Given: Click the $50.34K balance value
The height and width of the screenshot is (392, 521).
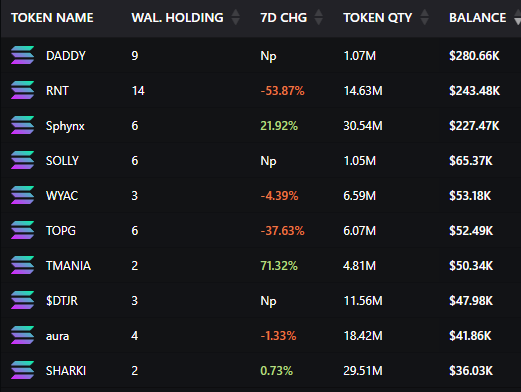Looking at the screenshot, I should (471, 266).
